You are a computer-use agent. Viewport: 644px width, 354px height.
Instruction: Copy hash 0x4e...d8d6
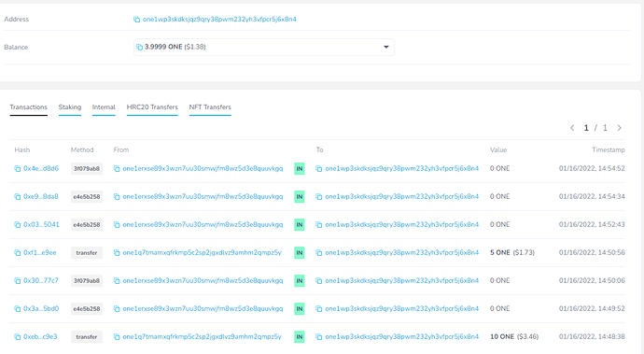tap(17, 168)
